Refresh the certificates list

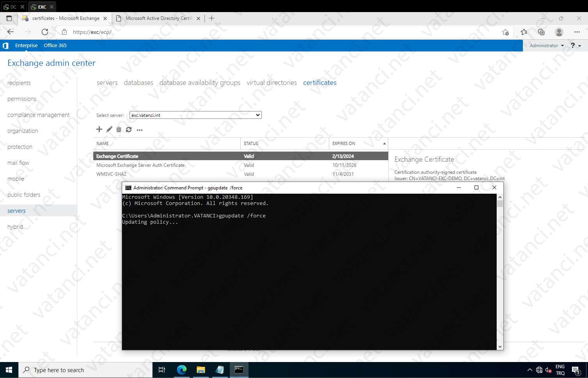click(x=129, y=129)
